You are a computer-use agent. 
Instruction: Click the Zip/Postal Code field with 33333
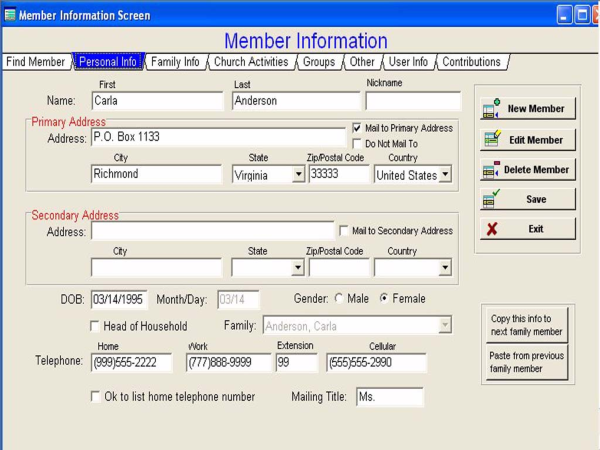[x=339, y=174]
